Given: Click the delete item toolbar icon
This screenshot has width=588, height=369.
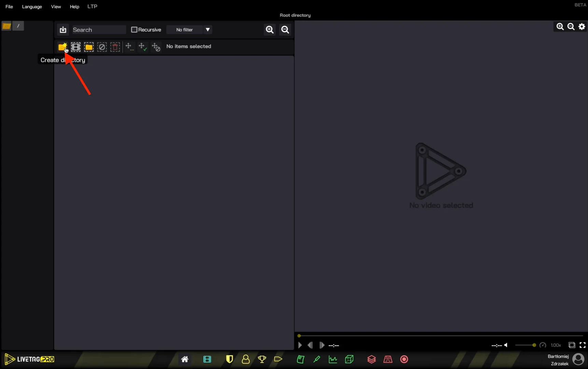Looking at the screenshot, I should click(115, 47).
